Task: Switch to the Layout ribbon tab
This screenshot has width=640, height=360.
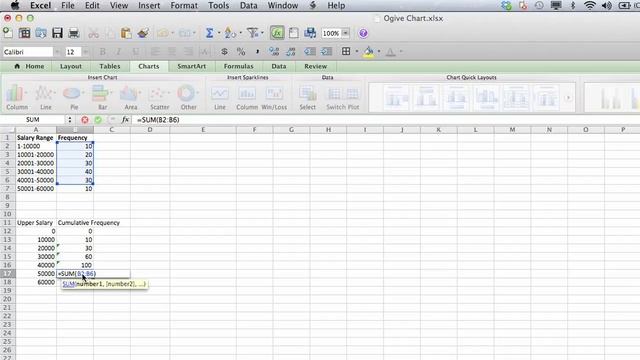Action: [x=71, y=66]
